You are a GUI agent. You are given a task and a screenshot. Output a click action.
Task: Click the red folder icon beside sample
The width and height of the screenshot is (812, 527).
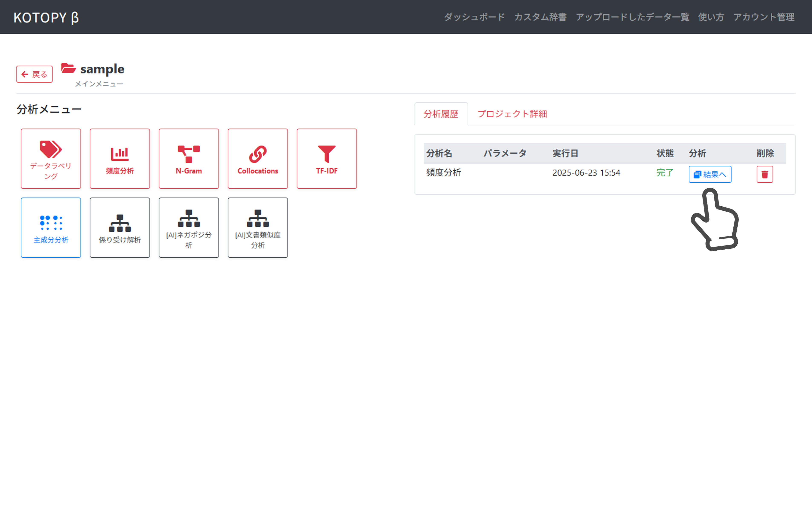coord(68,68)
